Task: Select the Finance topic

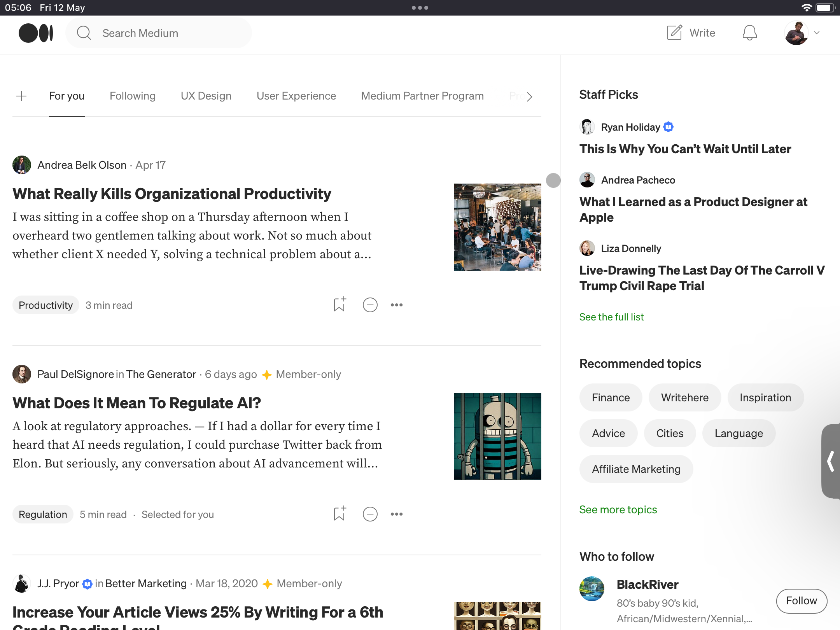Action: click(611, 397)
